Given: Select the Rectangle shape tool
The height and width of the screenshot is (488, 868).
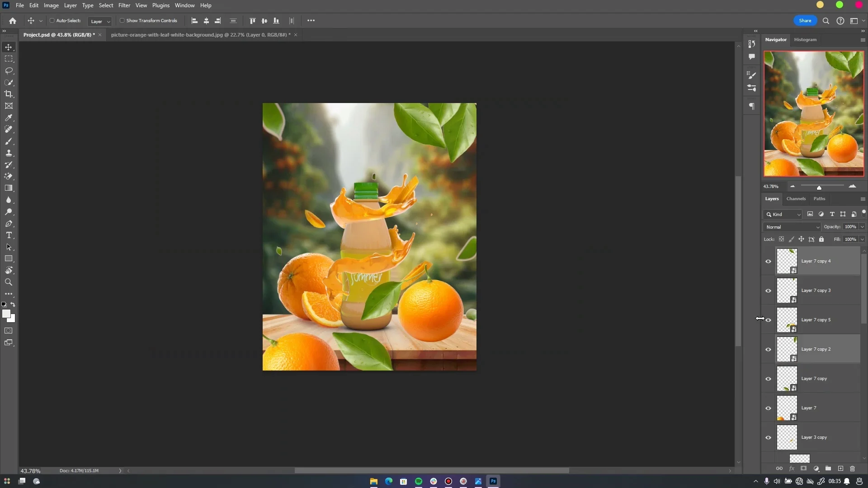Looking at the screenshot, I should pyautogui.click(x=9, y=258).
